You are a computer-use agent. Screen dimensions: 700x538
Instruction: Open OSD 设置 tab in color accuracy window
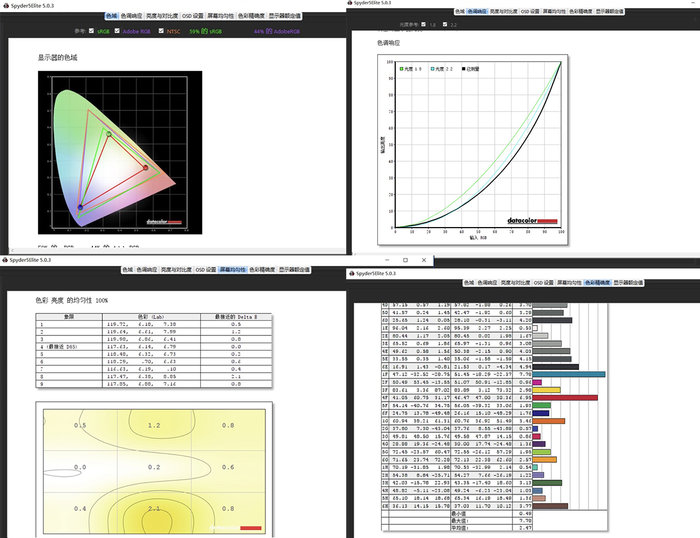pyautogui.click(x=544, y=283)
